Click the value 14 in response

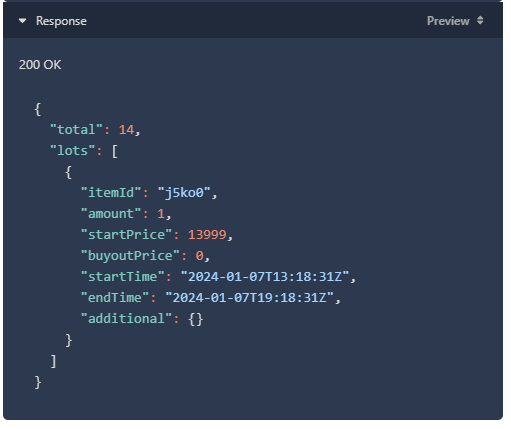(x=126, y=130)
